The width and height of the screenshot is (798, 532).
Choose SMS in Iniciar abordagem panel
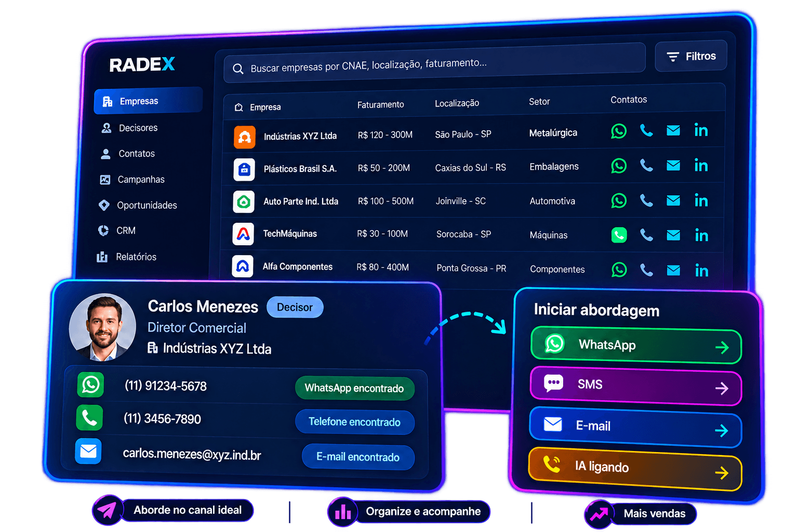click(x=636, y=386)
